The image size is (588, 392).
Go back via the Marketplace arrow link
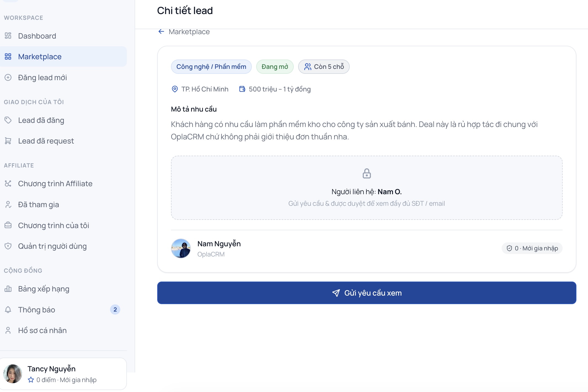click(x=184, y=32)
